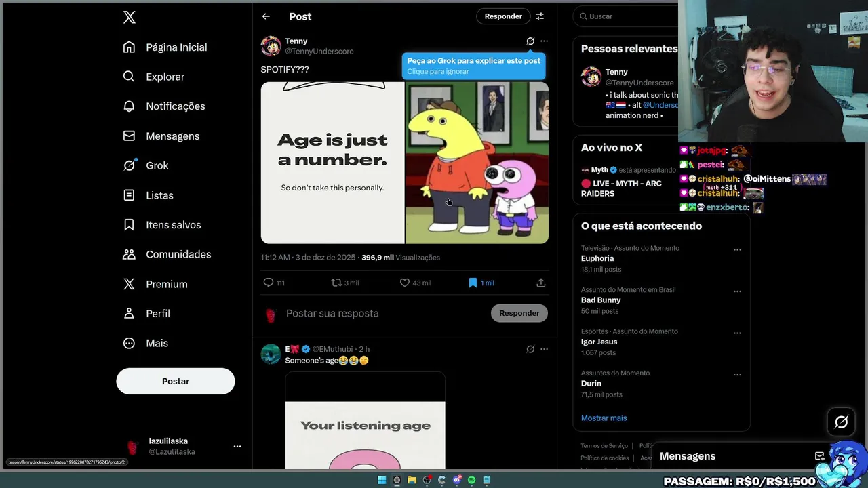The height and width of the screenshot is (488, 868).
Task: Open Explorar in sidebar
Action: (153, 77)
